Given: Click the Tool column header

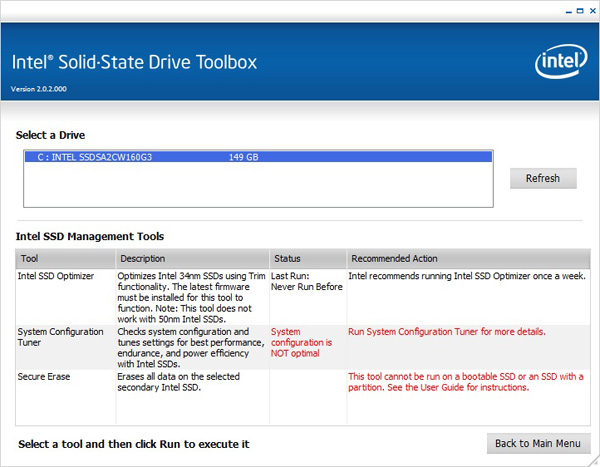Looking at the screenshot, I should click(x=65, y=258).
